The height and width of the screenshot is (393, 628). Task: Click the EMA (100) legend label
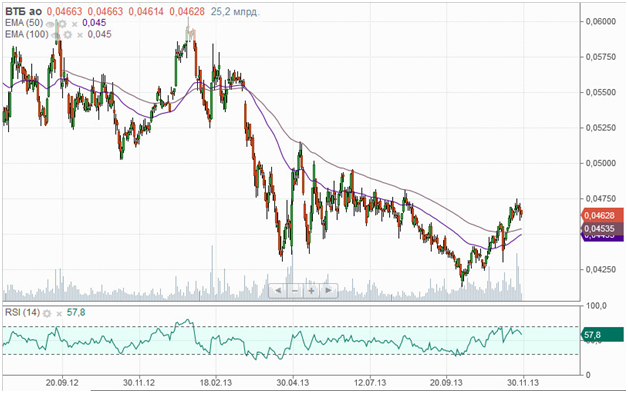[26, 34]
